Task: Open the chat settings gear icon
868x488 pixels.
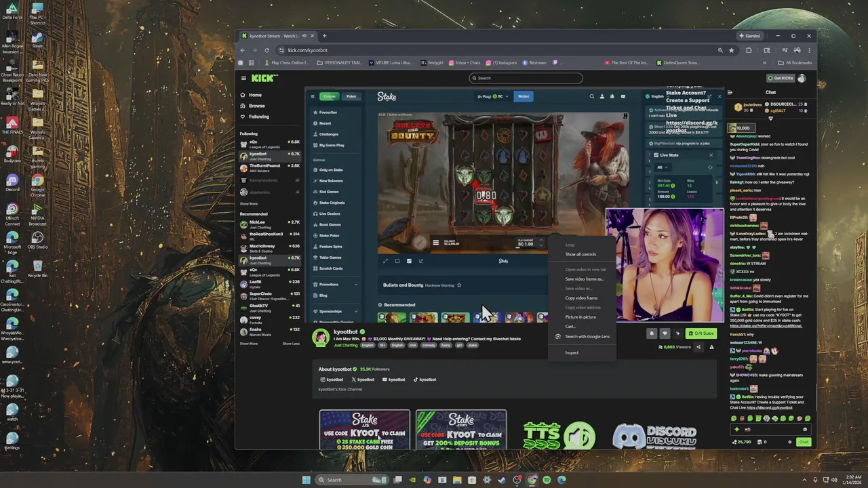Action: [789, 442]
